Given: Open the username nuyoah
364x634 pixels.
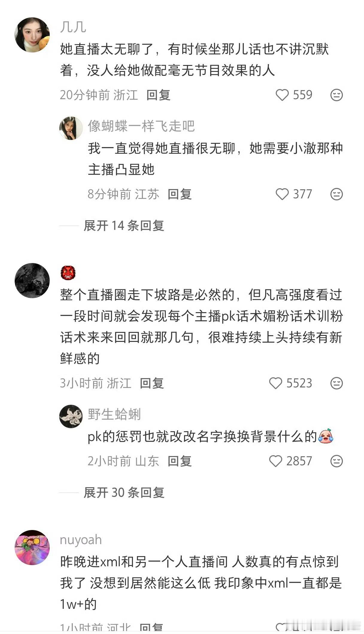Looking at the screenshot, I should pyautogui.click(x=81, y=540).
